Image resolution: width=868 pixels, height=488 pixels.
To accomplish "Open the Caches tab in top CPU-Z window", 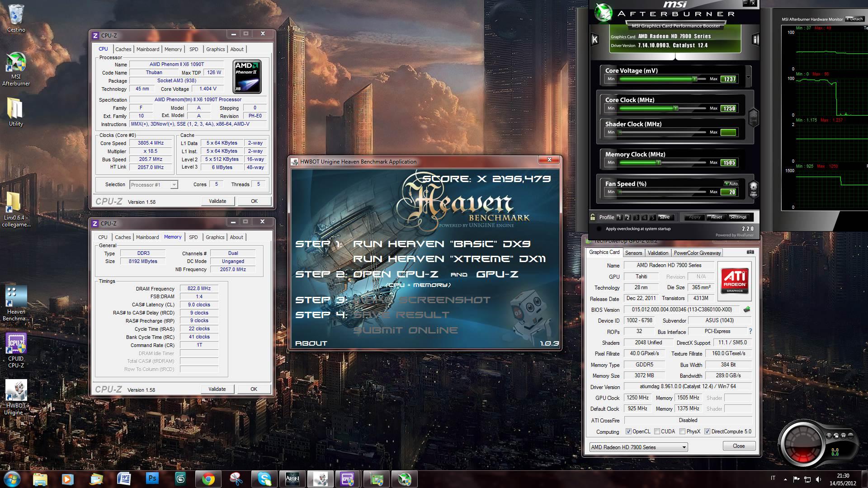I will click(123, 49).
